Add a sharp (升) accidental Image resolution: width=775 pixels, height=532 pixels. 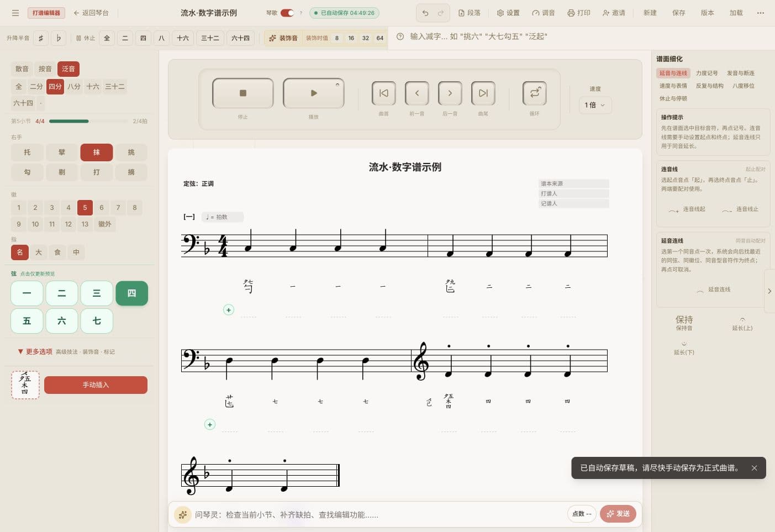point(41,38)
